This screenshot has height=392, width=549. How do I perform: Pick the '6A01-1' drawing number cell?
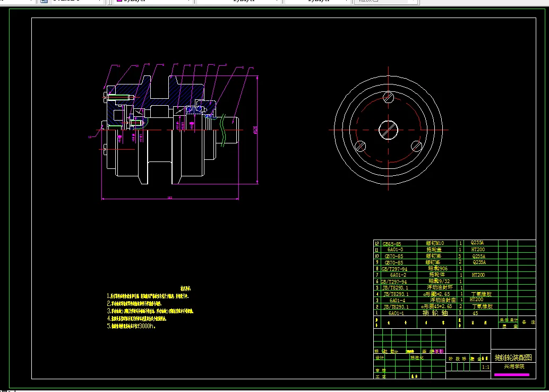click(x=396, y=313)
